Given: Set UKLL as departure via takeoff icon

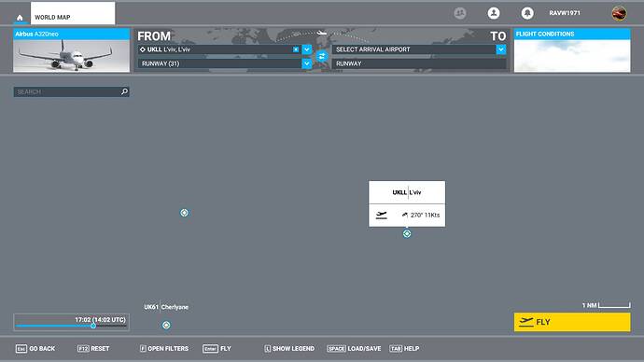Looking at the screenshot, I should 382,215.
